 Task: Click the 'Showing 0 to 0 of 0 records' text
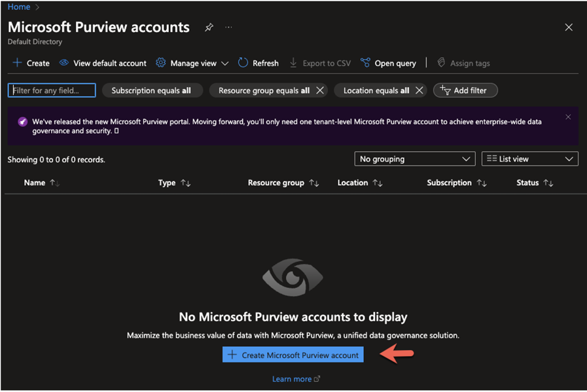click(56, 160)
